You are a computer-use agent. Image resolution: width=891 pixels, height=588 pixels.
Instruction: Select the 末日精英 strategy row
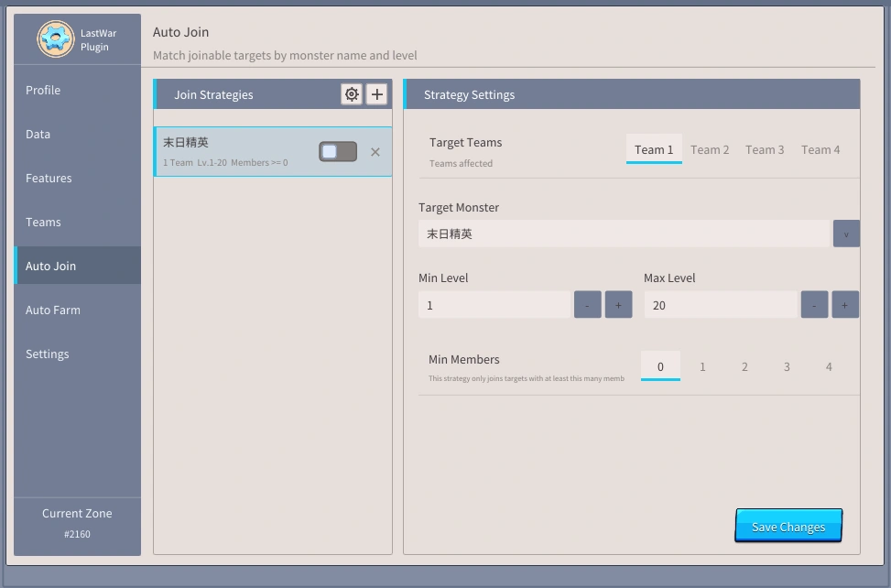coord(273,152)
